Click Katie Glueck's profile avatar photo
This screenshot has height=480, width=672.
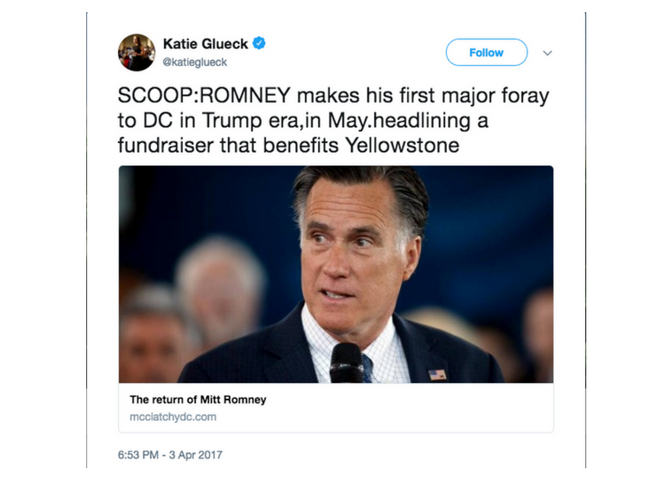(137, 52)
